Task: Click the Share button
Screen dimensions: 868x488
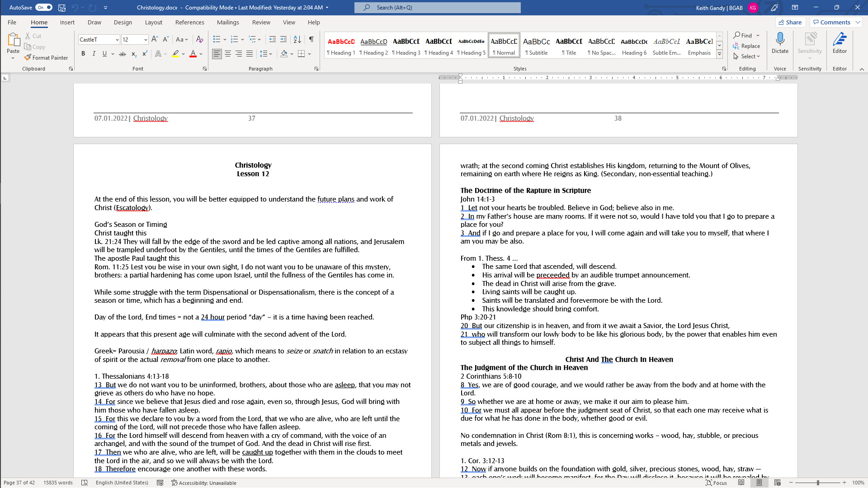Action: point(790,22)
